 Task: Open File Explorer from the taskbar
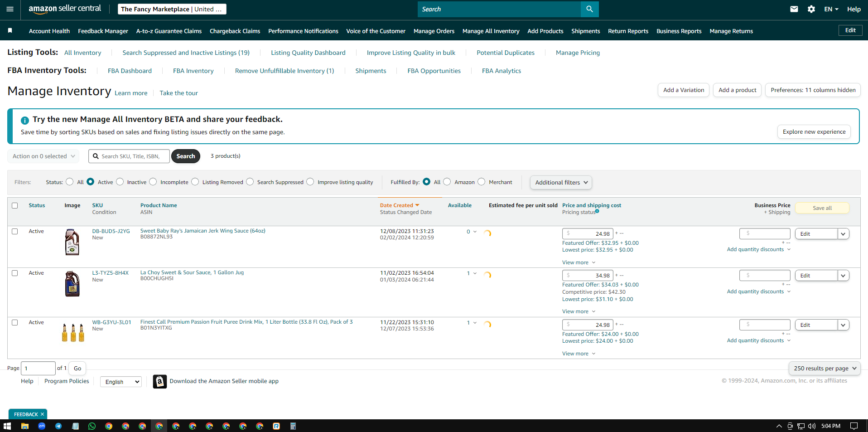25,426
